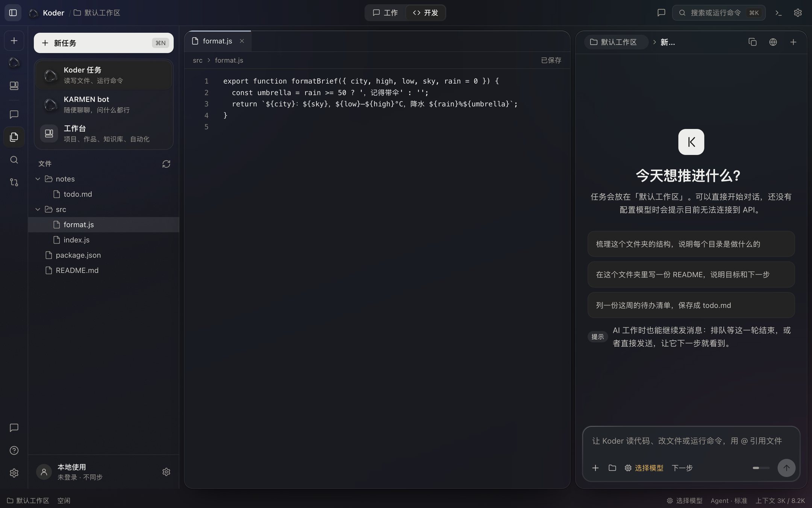Open KARMEN bot entry
Screen dimensions: 812x508
[x=104, y=104]
